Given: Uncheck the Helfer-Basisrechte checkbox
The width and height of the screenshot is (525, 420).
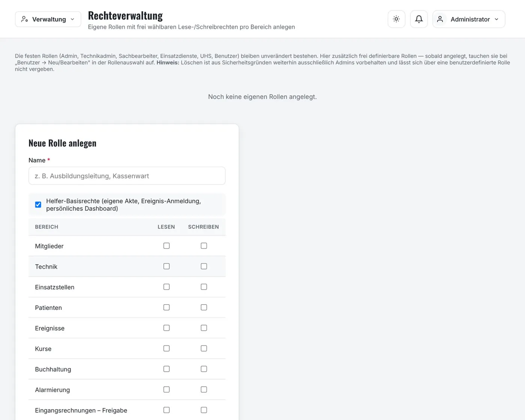Looking at the screenshot, I should [x=38, y=205].
